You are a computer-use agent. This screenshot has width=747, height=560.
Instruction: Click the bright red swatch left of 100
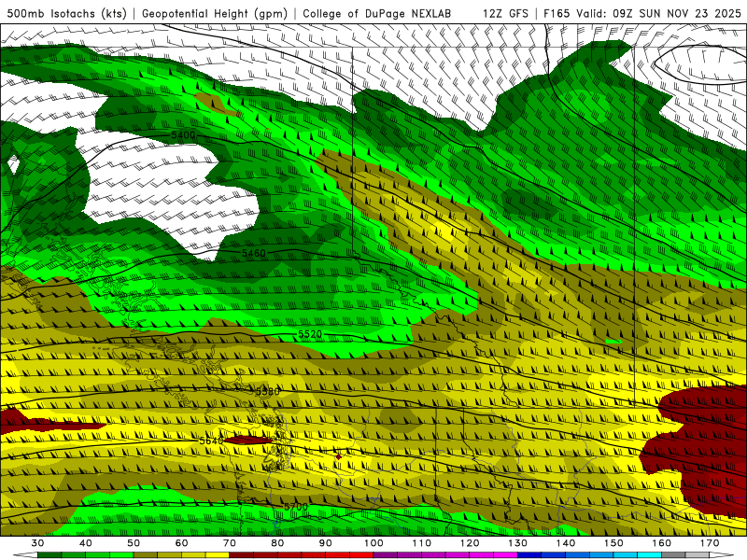(361, 555)
